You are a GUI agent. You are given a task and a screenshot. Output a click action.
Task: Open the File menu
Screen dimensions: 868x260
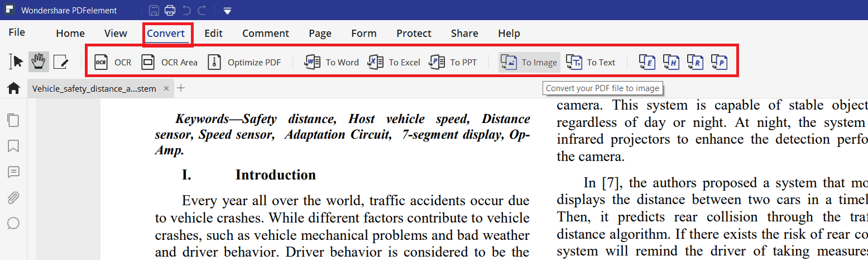coord(17,32)
